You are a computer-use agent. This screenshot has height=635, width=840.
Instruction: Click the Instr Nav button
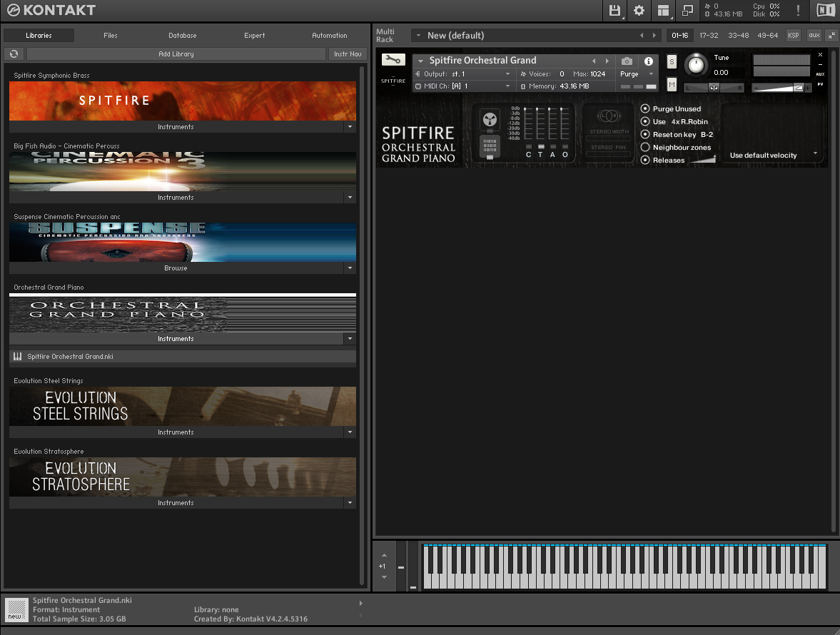[x=348, y=54]
